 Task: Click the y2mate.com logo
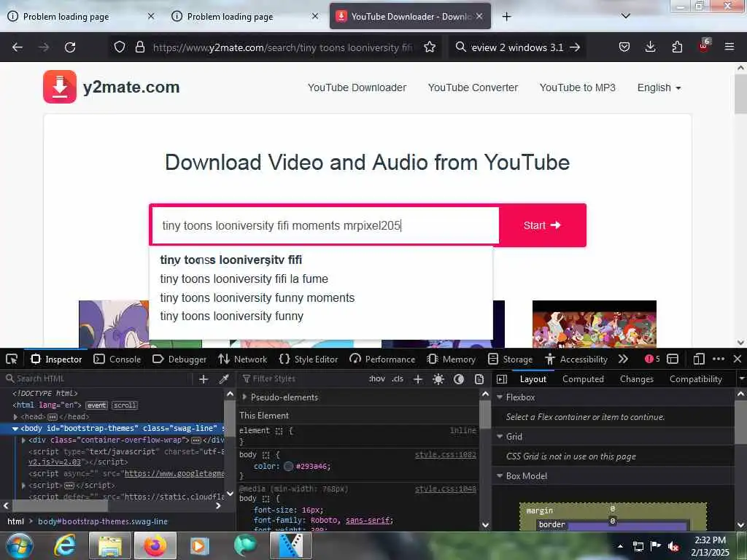coord(112,87)
